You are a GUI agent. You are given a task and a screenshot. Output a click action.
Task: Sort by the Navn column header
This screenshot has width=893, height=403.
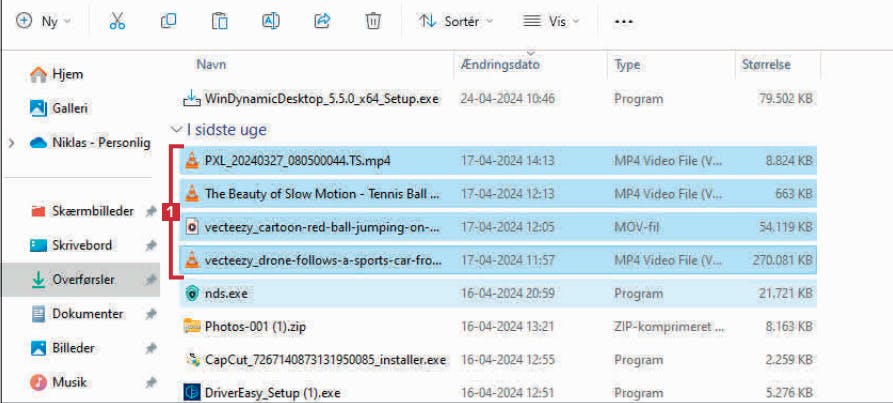coord(211,64)
